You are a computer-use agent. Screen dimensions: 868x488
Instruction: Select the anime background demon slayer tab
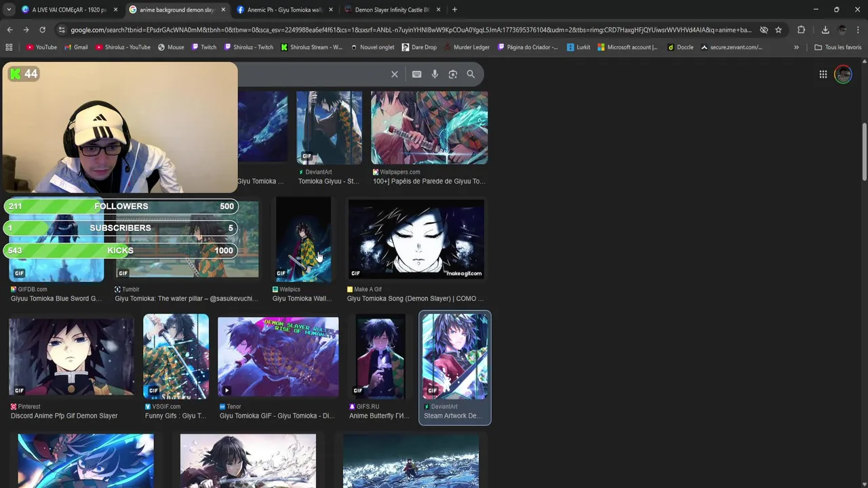pos(177,9)
